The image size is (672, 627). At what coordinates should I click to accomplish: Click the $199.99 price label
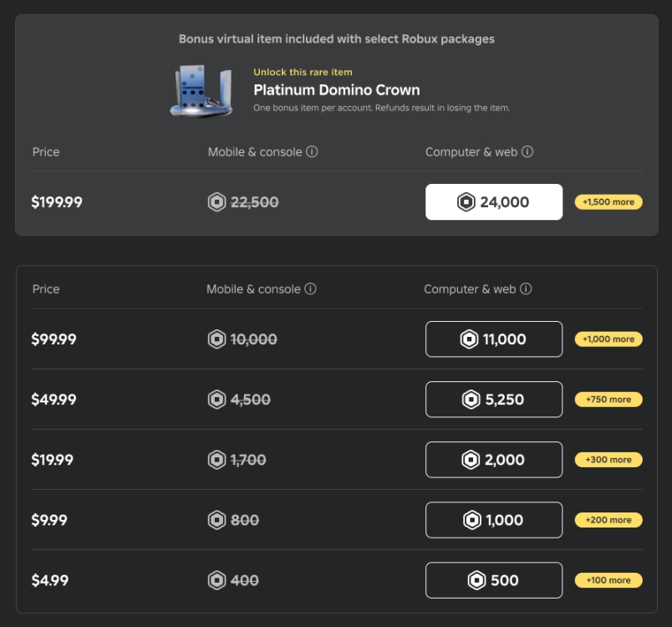pos(56,201)
